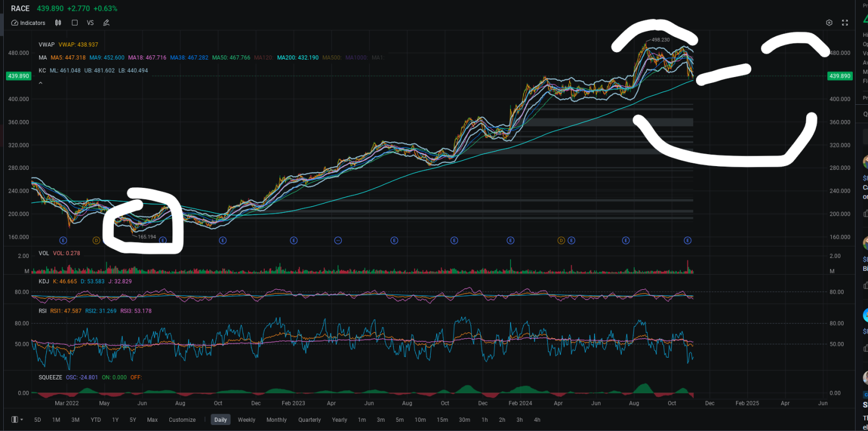868x431 pixels.
Task: Click the latest earnings marker after Oct 2024
Action: click(x=687, y=240)
